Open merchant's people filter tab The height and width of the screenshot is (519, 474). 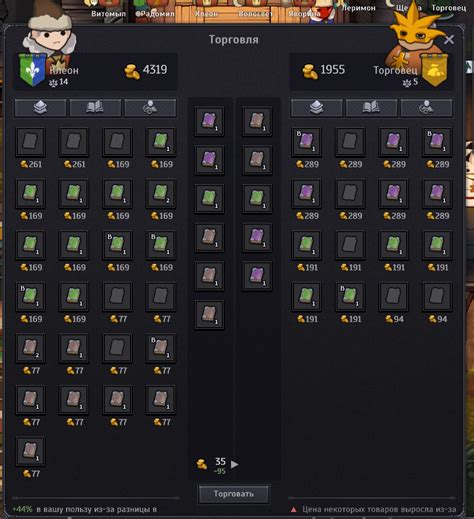(x=426, y=108)
